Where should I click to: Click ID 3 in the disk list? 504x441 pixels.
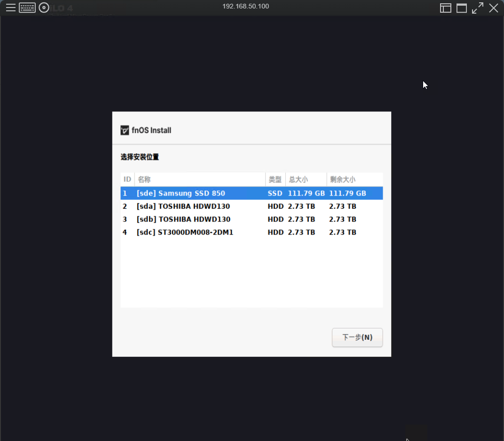pos(125,219)
